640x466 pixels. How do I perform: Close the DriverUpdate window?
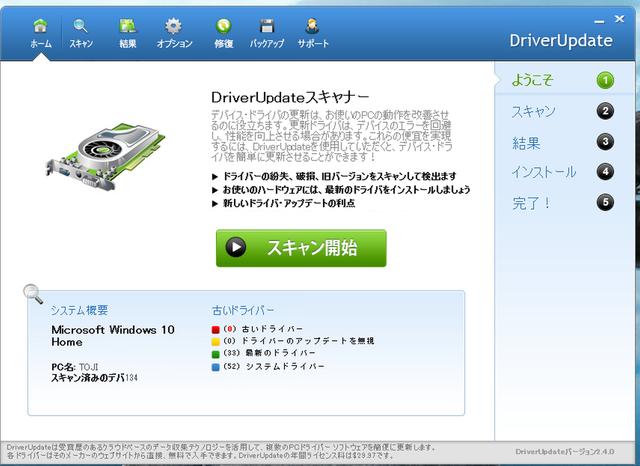[x=619, y=19]
